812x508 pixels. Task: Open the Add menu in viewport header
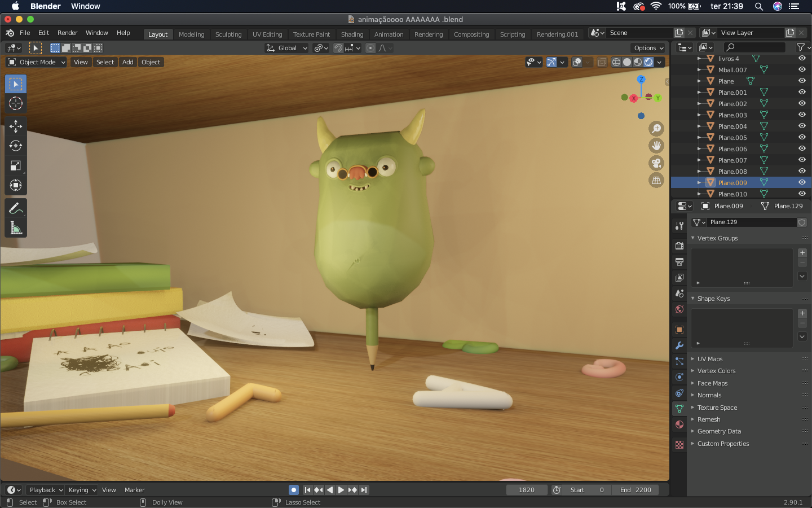(128, 62)
